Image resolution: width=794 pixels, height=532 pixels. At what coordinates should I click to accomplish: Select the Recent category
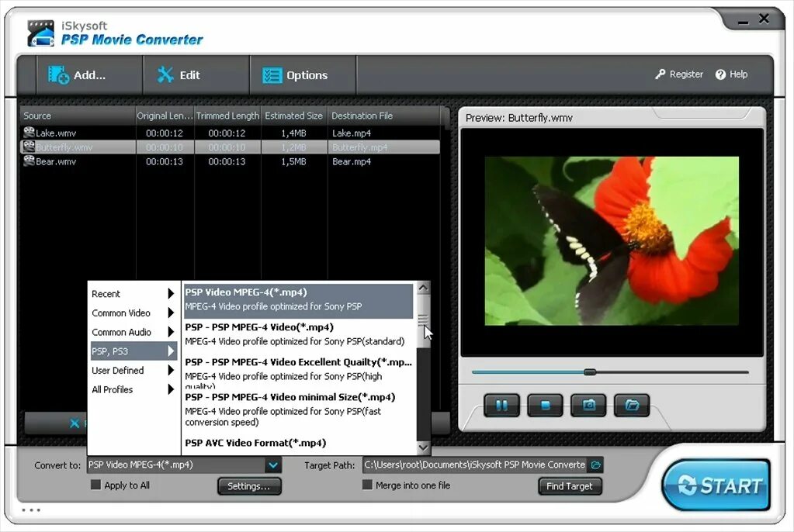pyautogui.click(x=133, y=294)
